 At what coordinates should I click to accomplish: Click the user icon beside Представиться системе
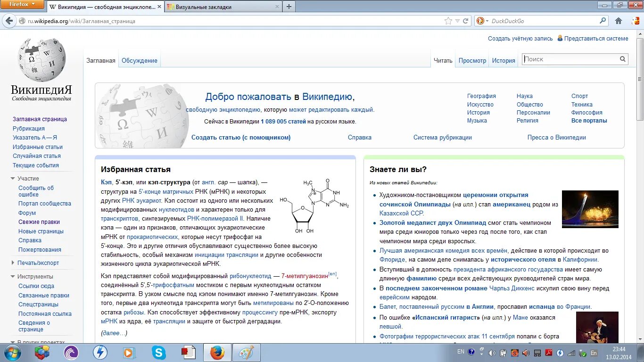[x=560, y=38]
